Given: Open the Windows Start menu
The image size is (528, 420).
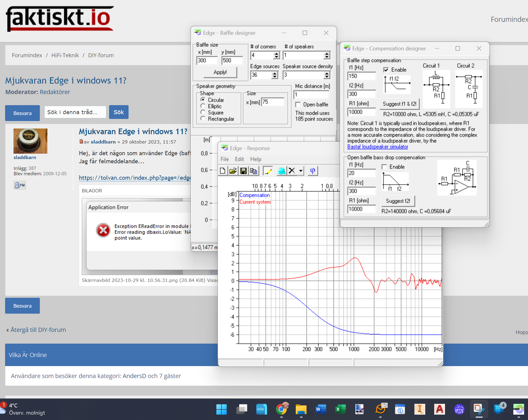Looking at the screenshot, I should [221, 409].
